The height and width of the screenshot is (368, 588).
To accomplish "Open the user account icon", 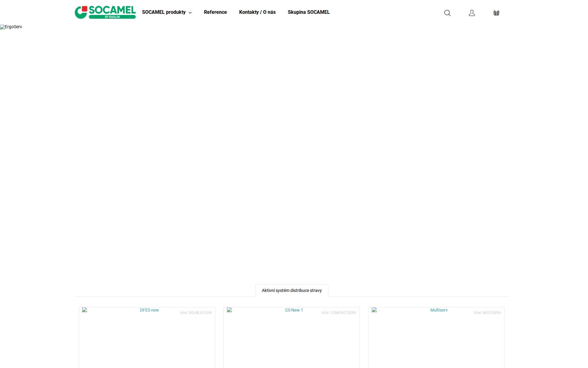I will 472,13.
